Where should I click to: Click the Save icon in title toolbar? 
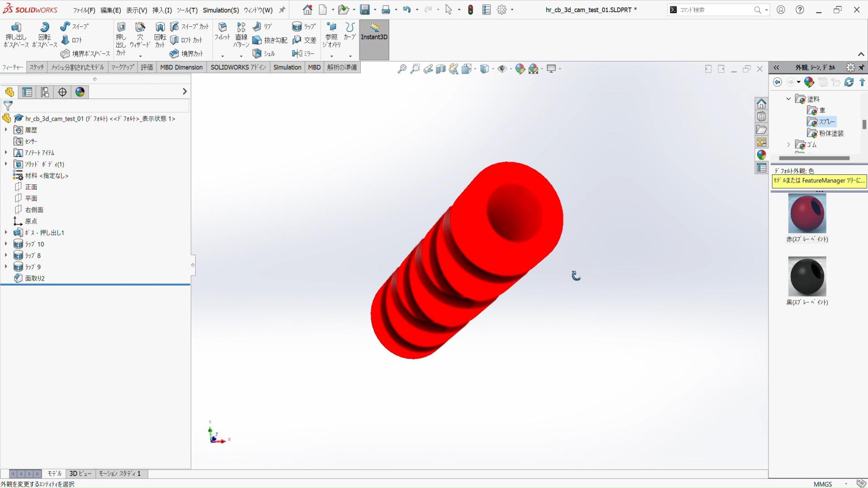click(x=365, y=9)
